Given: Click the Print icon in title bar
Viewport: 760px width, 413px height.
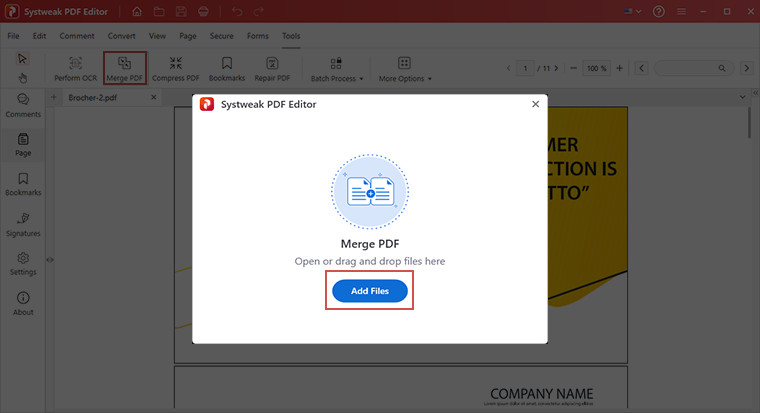Looking at the screenshot, I should pos(204,12).
